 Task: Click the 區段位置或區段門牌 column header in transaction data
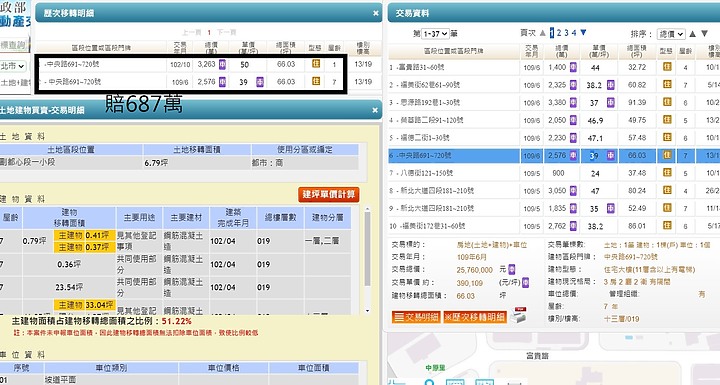click(x=453, y=51)
